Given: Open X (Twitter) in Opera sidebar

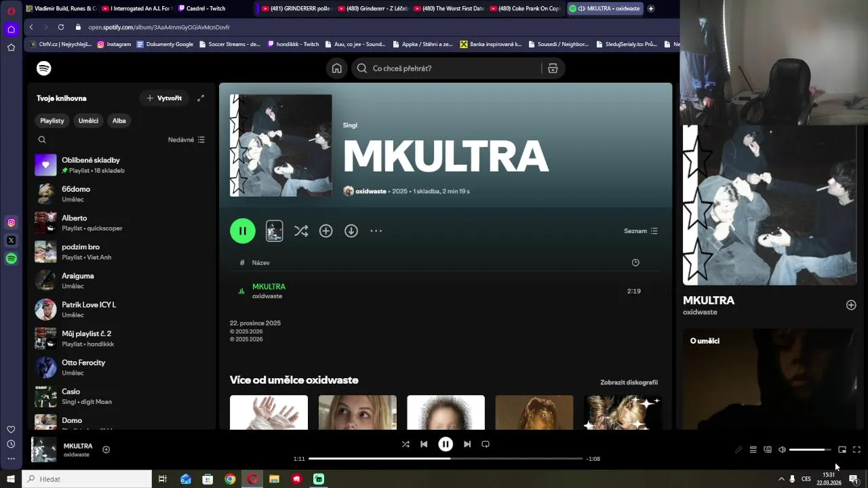Looking at the screenshot, I should tap(11, 241).
